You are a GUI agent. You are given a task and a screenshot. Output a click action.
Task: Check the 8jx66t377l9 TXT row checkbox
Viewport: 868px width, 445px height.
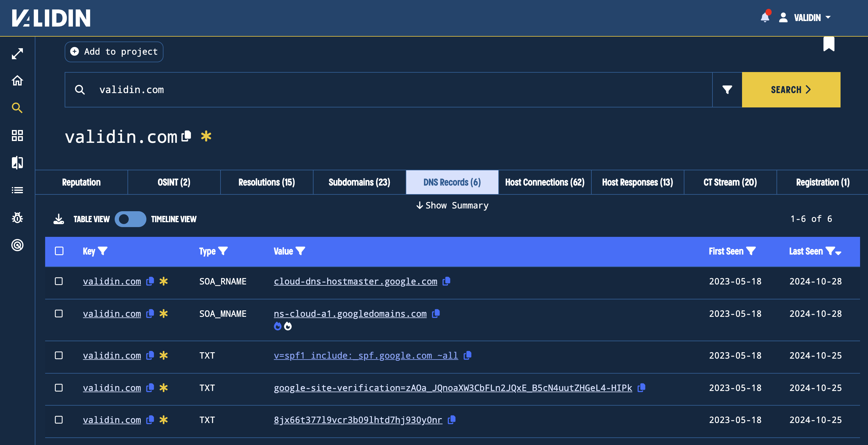[59, 420]
